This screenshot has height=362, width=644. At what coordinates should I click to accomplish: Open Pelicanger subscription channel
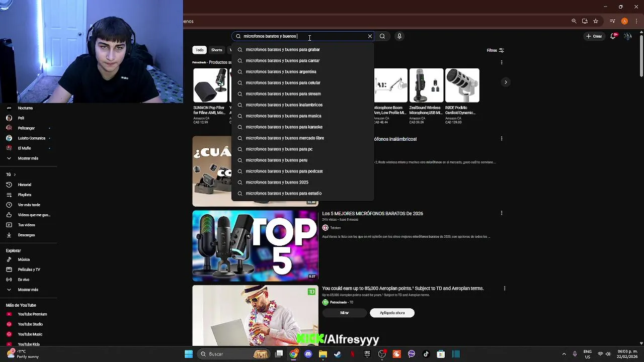pos(28,128)
